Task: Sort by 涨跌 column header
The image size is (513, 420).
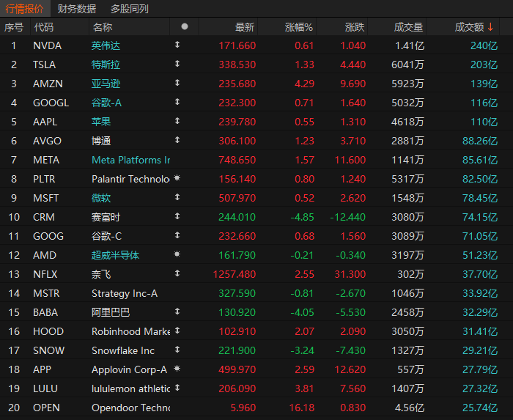Action: point(355,27)
